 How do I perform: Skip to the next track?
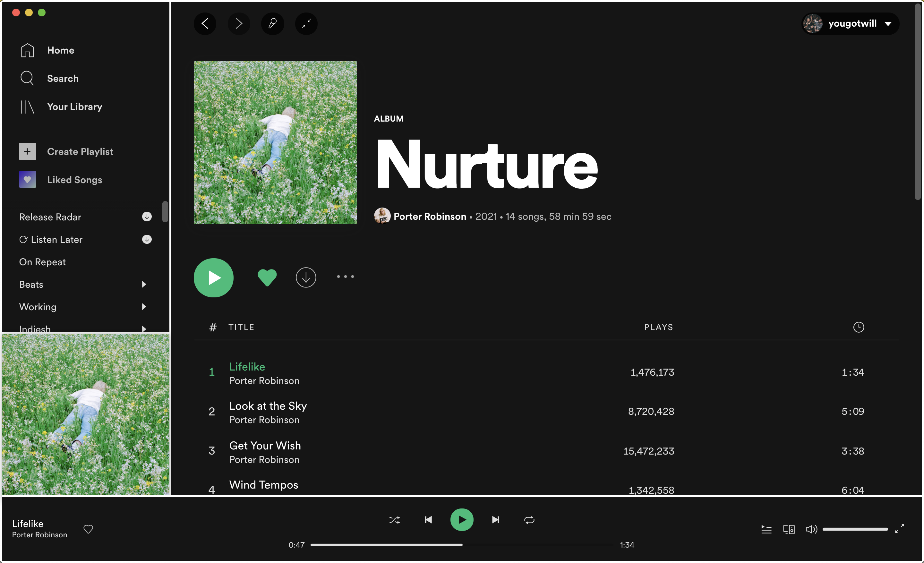[x=495, y=519]
